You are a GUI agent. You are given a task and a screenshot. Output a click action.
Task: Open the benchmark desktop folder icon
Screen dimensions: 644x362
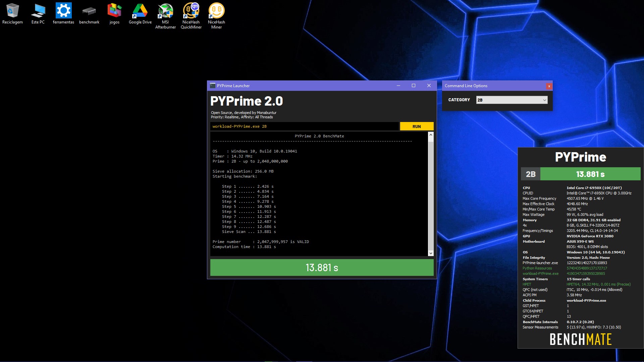(89, 14)
